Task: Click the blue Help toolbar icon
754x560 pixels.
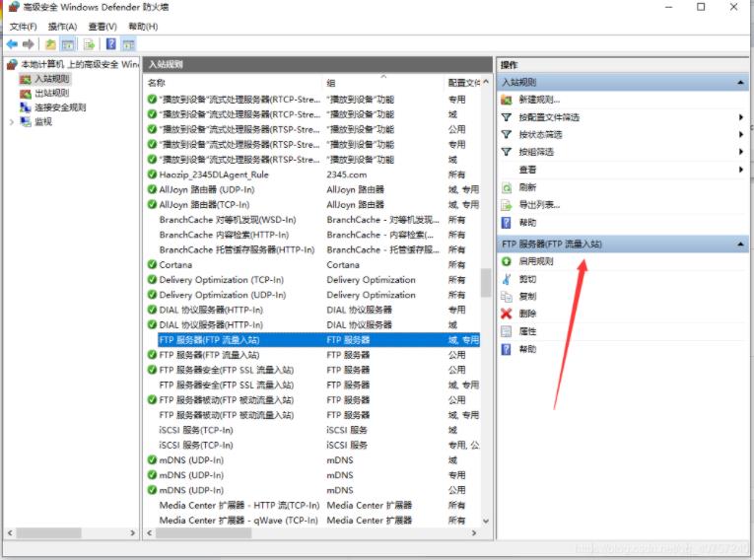Action: pos(111,44)
